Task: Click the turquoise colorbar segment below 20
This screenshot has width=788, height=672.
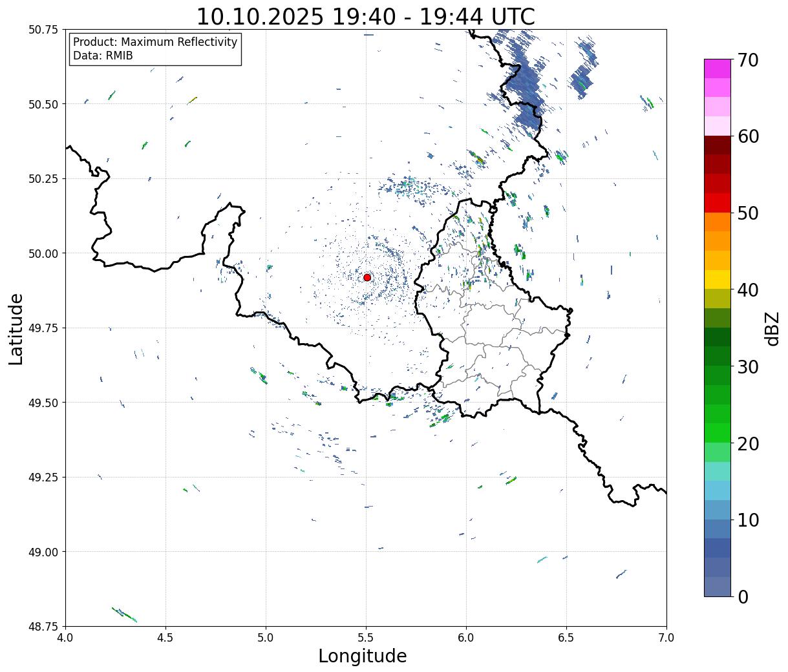Action: (718, 471)
